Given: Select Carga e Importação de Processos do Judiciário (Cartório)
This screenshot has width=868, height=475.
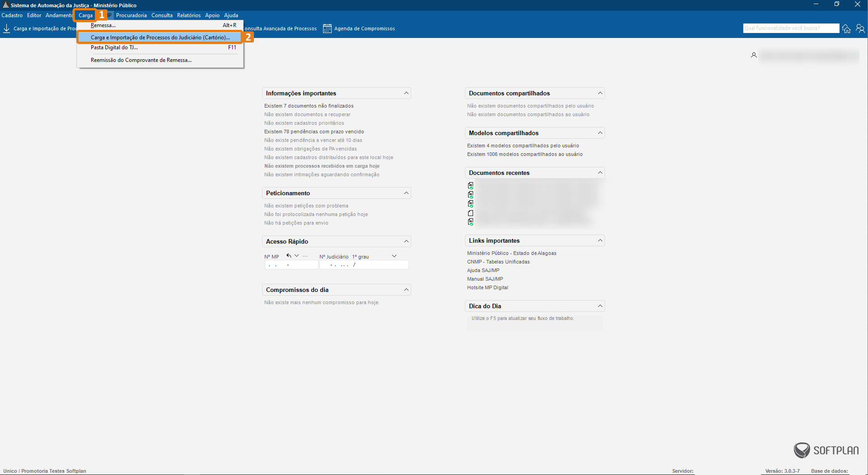Looking at the screenshot, I should tap(160, 38).
